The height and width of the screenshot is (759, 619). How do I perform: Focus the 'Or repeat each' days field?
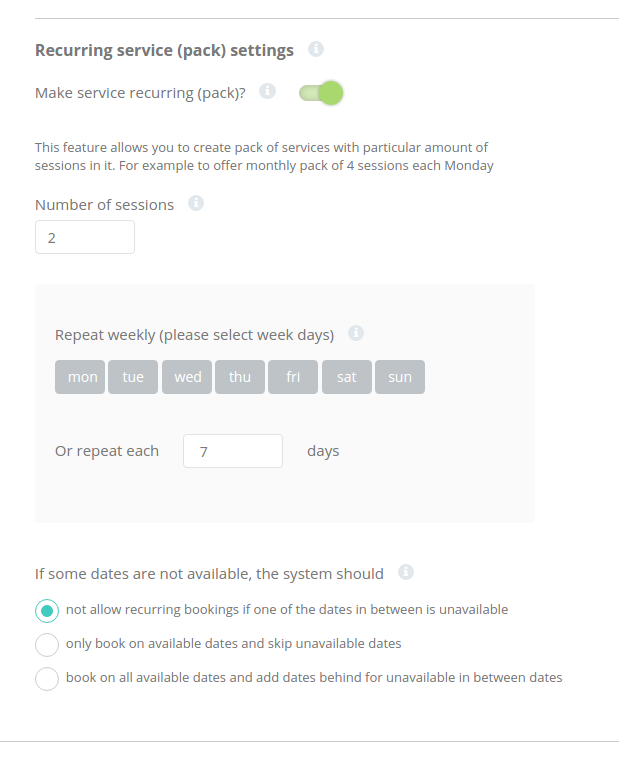(233, 451)
